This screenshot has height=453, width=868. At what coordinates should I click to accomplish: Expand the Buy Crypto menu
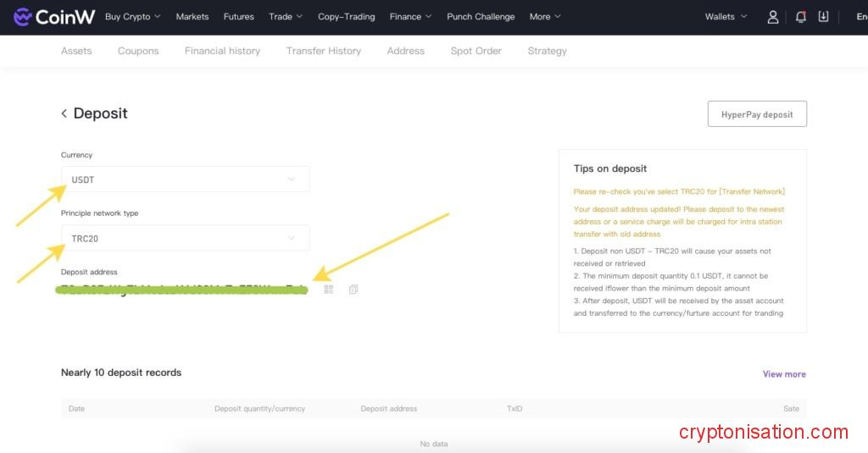pyautogui.click(x=132, y=17)
